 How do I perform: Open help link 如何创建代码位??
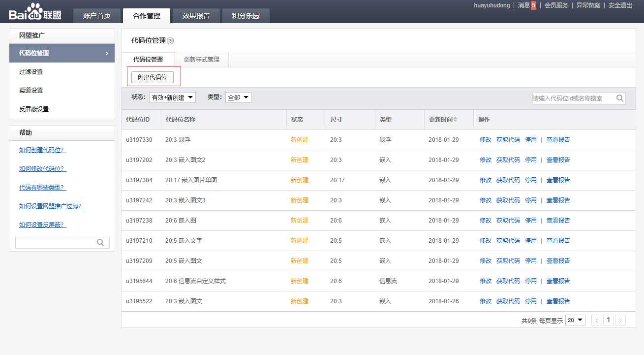[42, 150]
